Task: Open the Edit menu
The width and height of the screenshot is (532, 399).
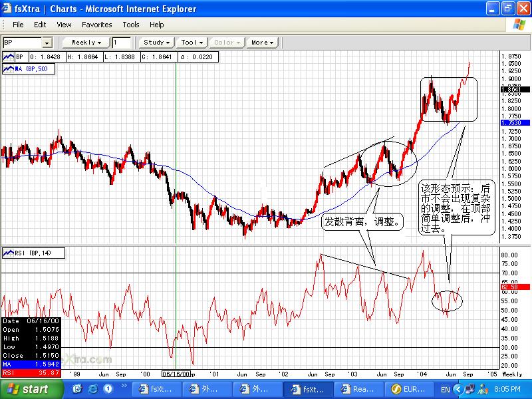Action: (40, 25)
